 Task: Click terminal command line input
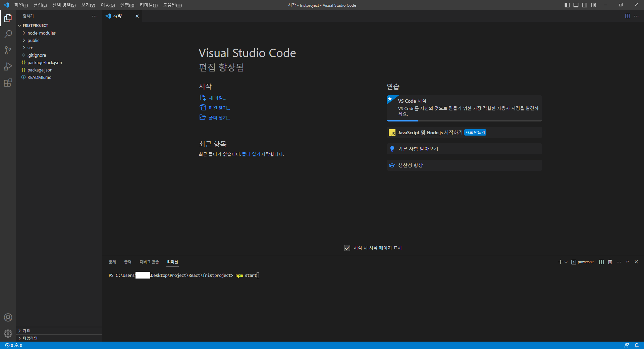pos(247,276)
